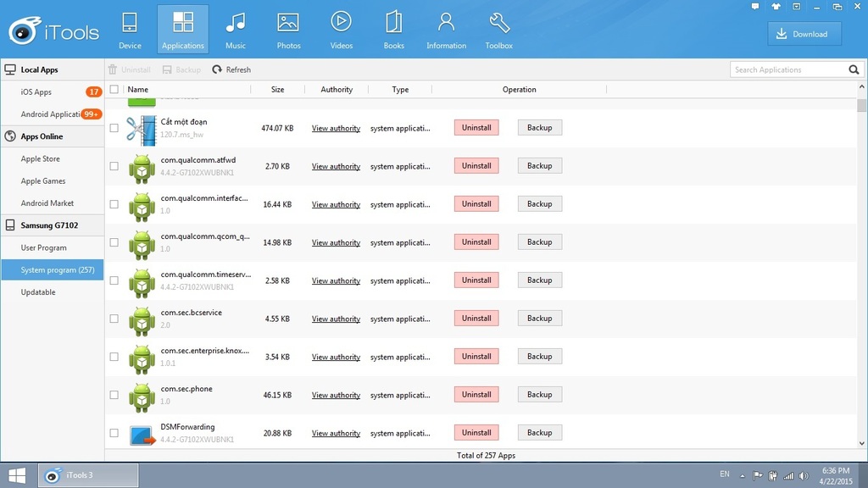Sort by the Size column header
Viewport: 868px width, 488px height.
pos(277,89)
